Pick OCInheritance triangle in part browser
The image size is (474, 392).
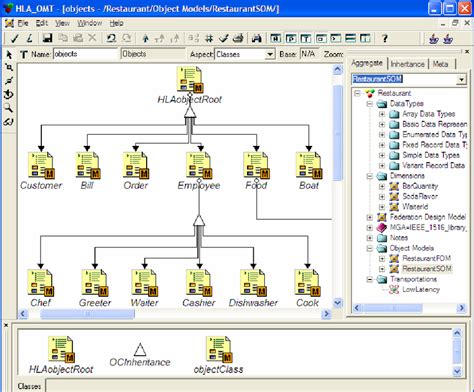point(140,350)
